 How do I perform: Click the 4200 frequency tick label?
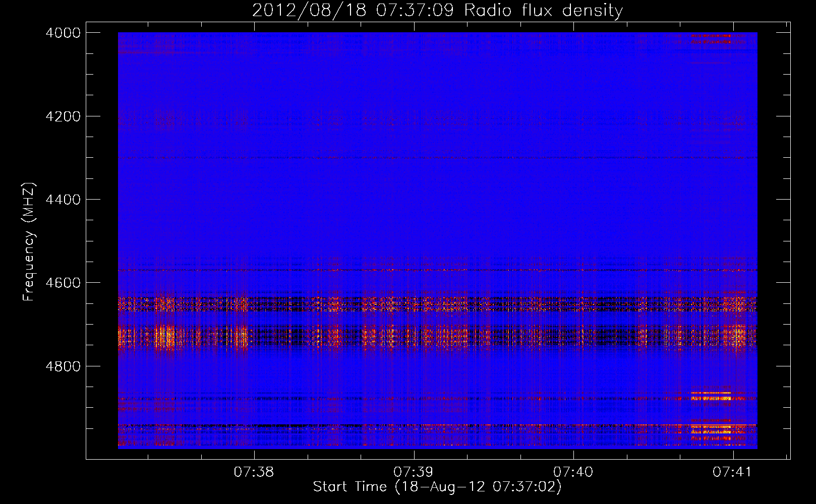63,116
